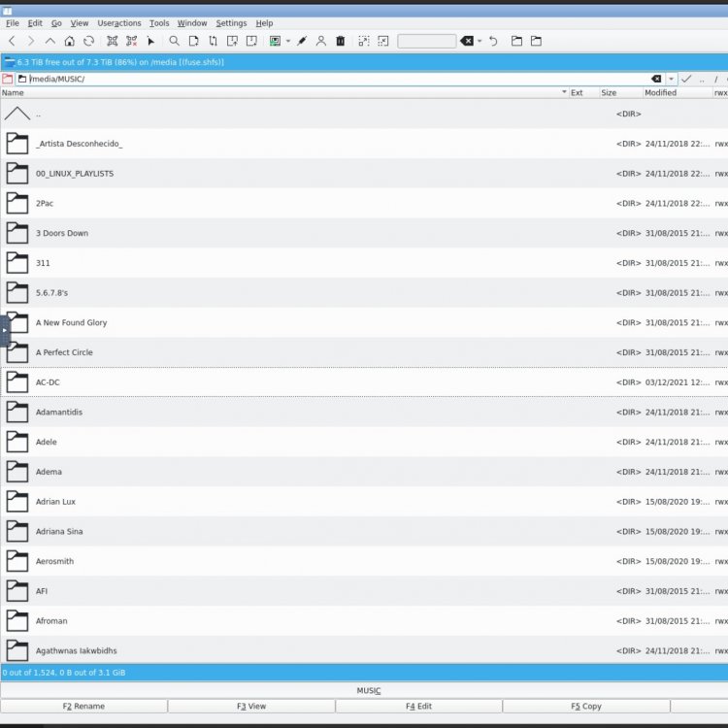The width and height of the screenshot is (728, 728).
Task: Click the '..' parent directory row
Action: tap(364, 114)
